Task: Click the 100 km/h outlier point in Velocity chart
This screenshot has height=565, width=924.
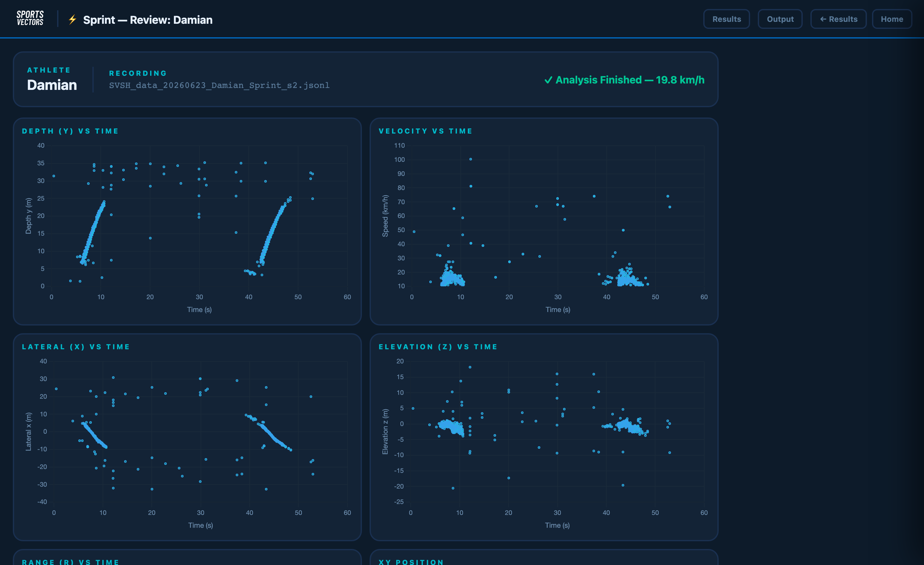Action: [x=471, y=159]
